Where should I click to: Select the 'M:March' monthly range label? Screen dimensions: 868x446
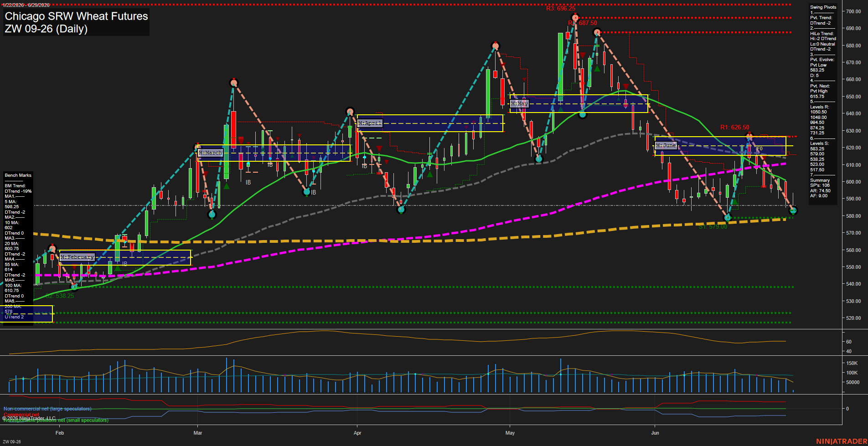click(211, 153)
